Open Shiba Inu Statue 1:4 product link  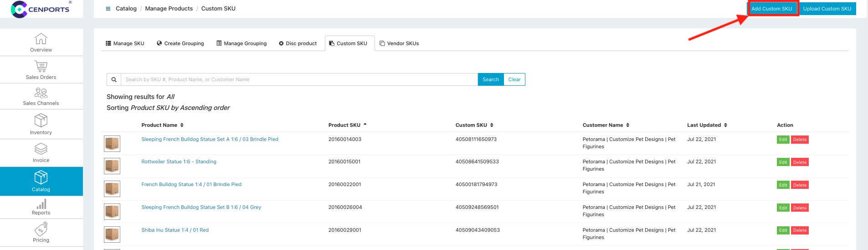(175, 230)
